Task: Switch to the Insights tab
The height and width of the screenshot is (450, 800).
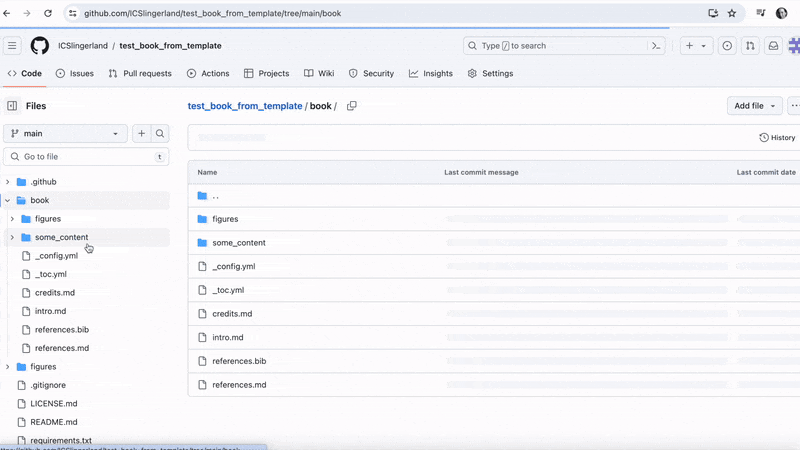Action: click(430, 73)
